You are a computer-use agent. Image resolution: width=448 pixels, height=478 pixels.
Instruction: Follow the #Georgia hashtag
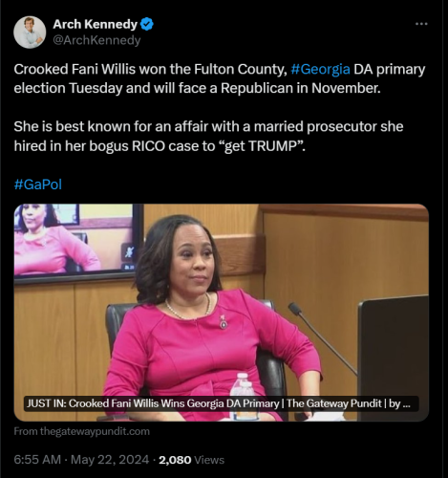point(320,69)
